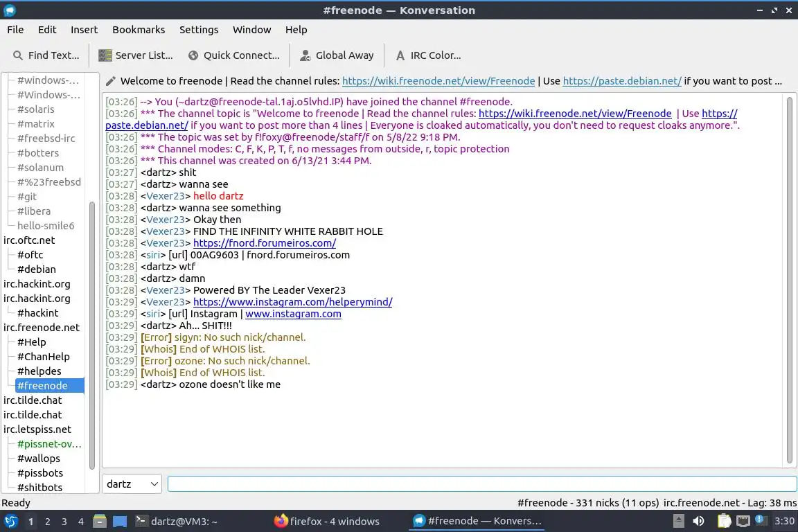Click Vexer23 nick in 'hello dartz' message

(x=166, y=196)
